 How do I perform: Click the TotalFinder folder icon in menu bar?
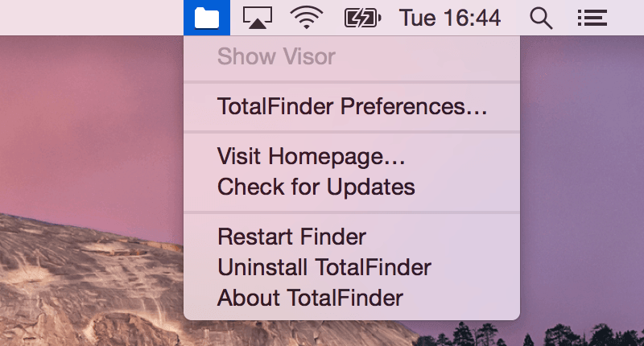(207, 17)
